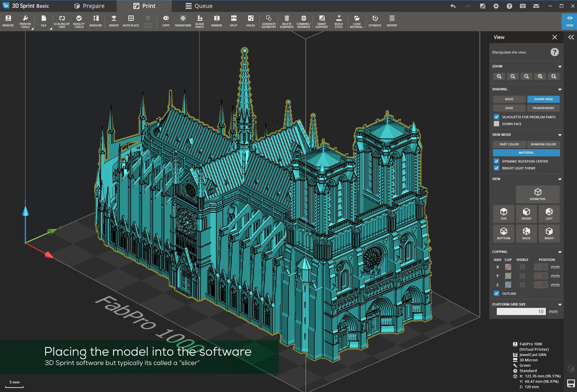Screen dimensions: 577x392
Task: Toggle X axis Visible checkbox
Action: click(x=522, y=267)
